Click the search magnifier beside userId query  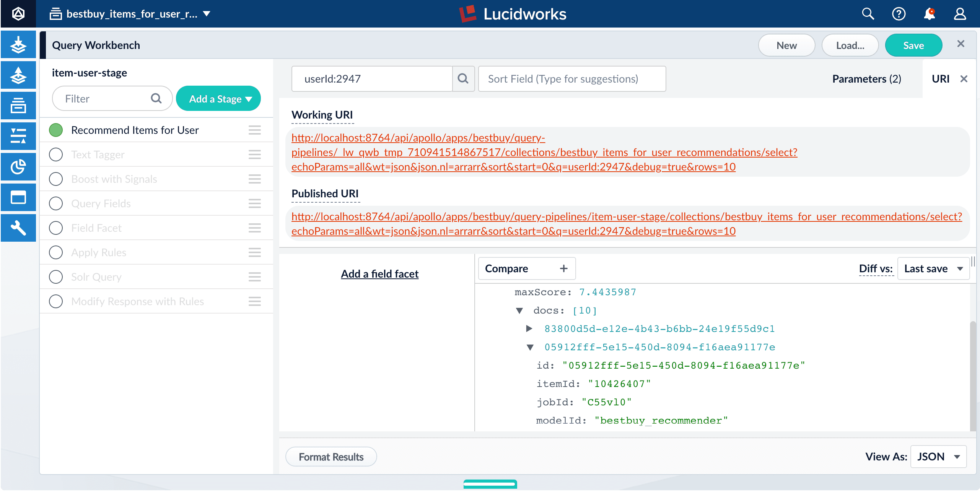pos(463,79)
